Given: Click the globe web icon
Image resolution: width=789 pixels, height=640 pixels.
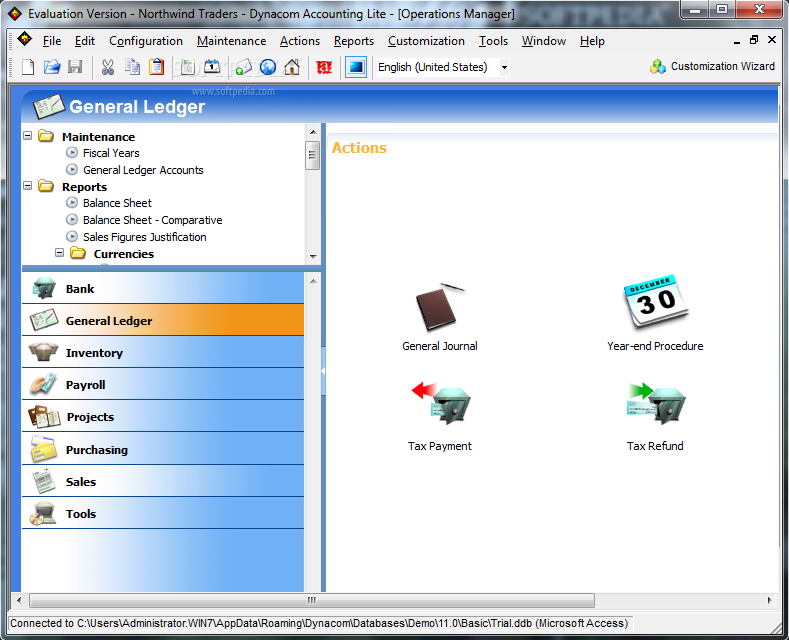Looking at the screenshot, I should [x=268, y=67].
